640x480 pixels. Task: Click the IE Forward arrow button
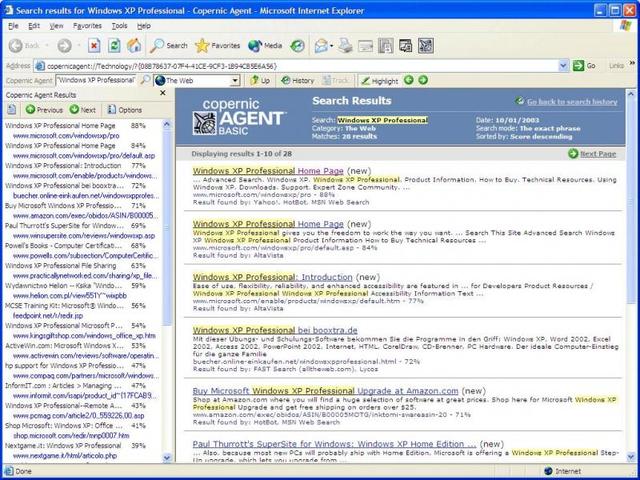64,45
